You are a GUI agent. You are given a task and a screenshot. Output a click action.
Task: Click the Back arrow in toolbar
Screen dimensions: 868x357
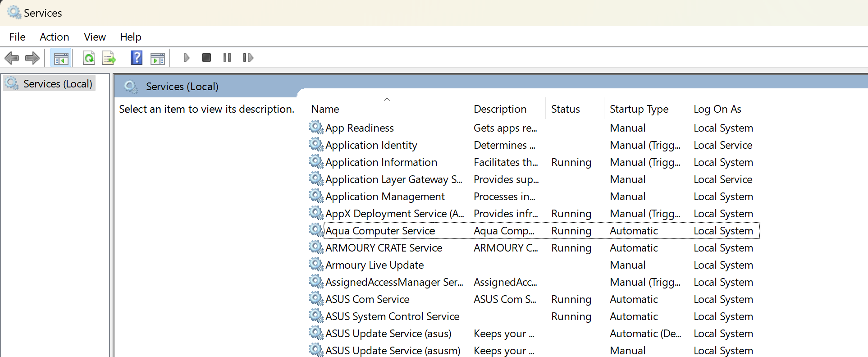coord(12,58)
